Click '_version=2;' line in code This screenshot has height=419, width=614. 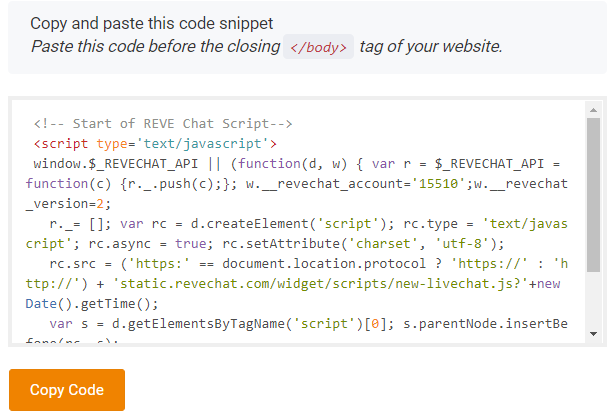click(x=69, y=204)
